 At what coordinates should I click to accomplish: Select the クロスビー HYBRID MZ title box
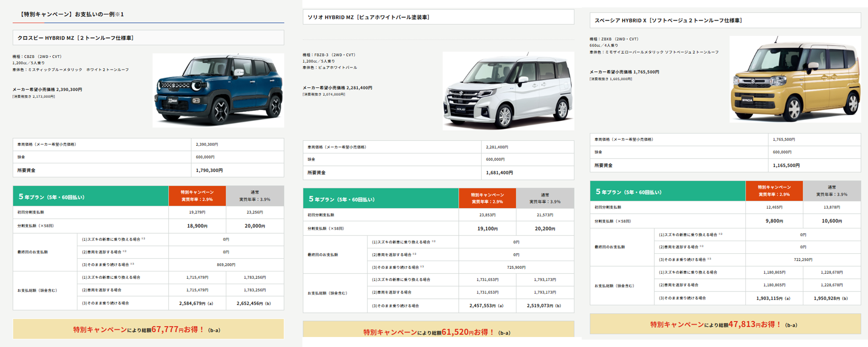[x=148, y=38]
